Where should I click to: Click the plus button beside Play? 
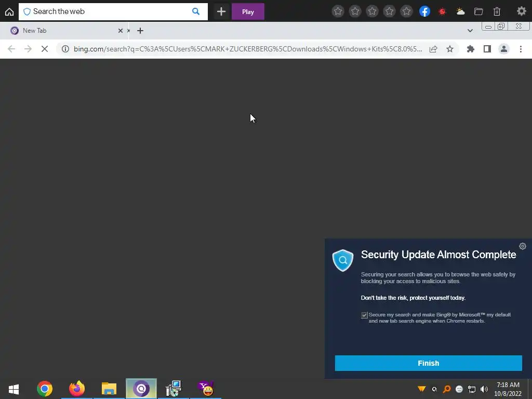point(221,11)
